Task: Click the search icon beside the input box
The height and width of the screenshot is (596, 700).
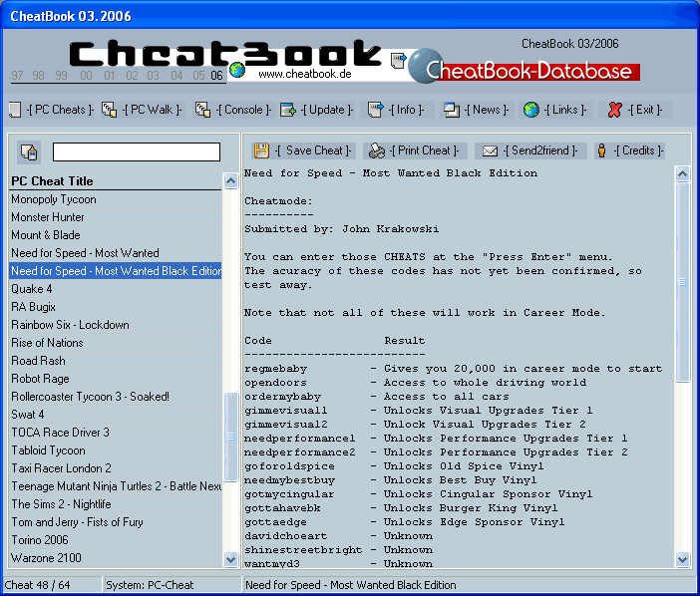Action: [29, 152]
